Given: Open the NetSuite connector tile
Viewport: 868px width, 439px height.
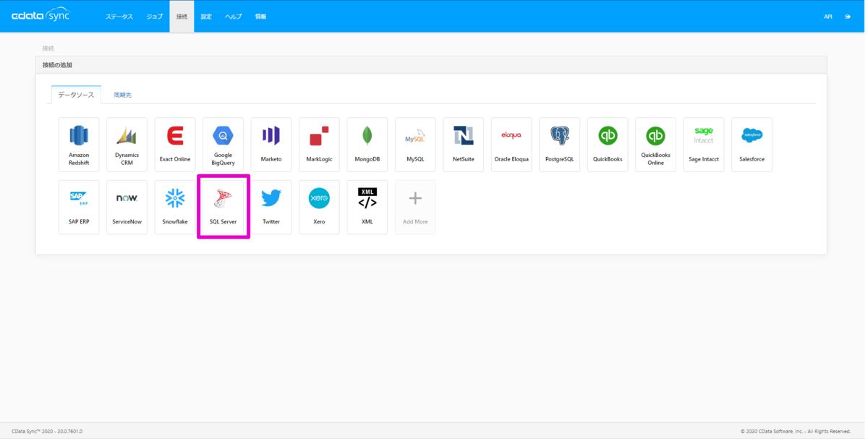Looking at the screenshot, I should [464, 145].
